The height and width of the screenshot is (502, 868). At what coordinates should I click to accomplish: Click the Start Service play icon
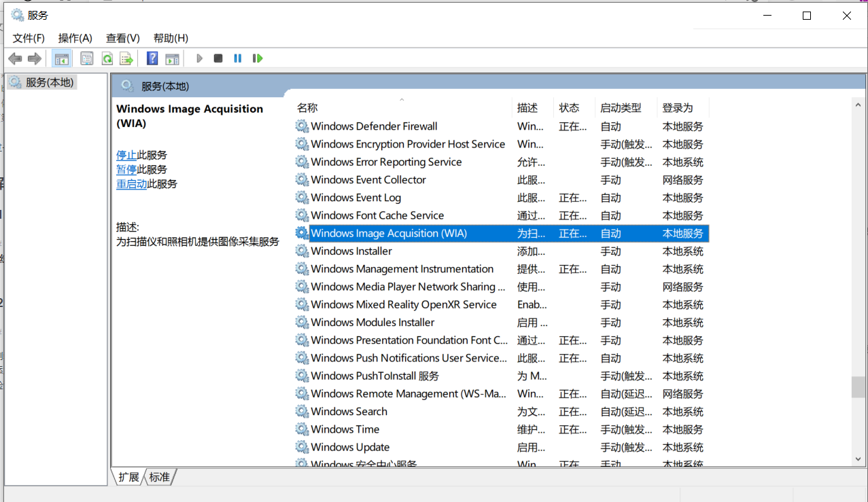(x=199, y=58)
